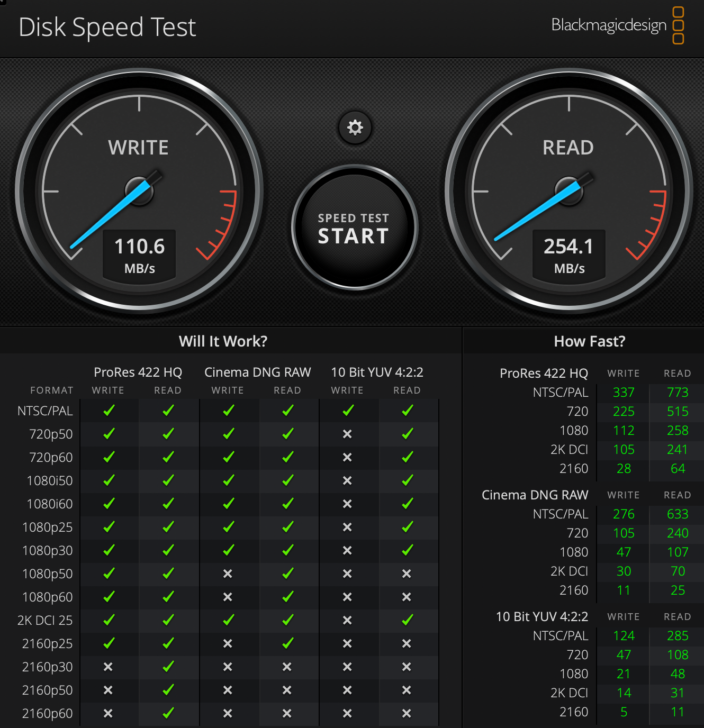This screenshot has width=704, height=728.
Task: Click 10 Bit YUV 4:2:2 header in Will It Work
Action: [377, 372]
